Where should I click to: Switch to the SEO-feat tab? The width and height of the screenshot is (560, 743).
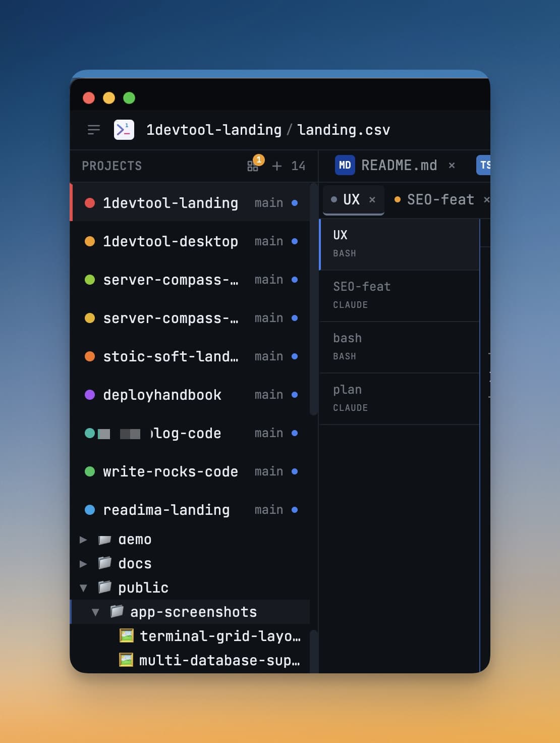pyautogui.click(x=440, y=199)
